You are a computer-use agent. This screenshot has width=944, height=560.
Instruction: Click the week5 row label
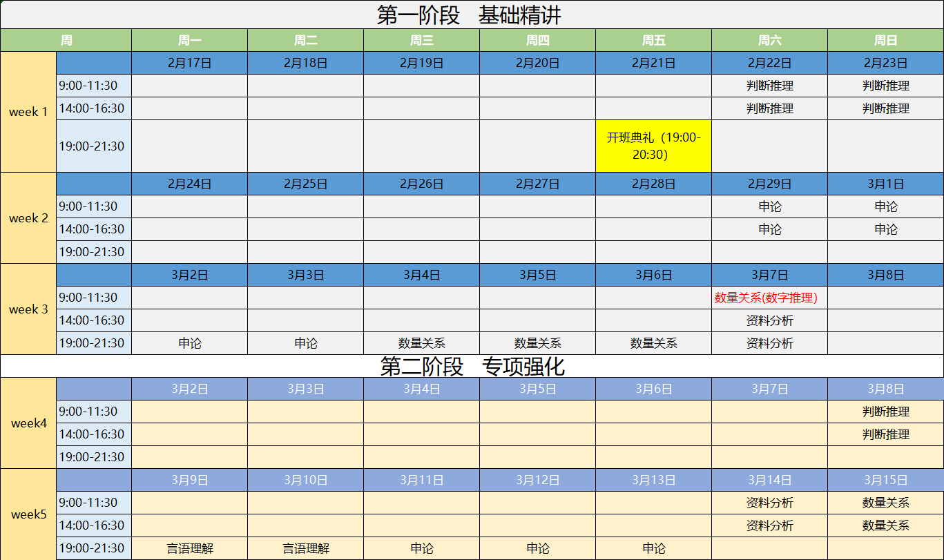coord(28,514)
